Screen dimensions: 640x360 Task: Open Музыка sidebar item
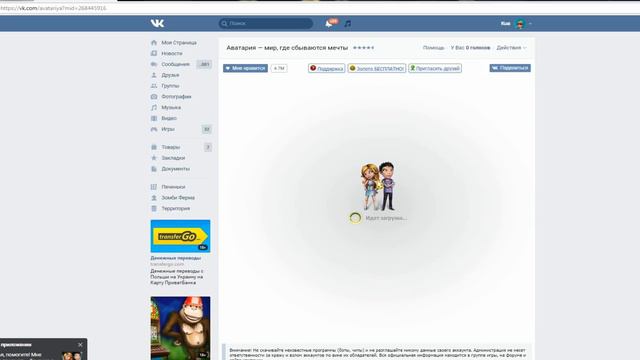[171, 107]
